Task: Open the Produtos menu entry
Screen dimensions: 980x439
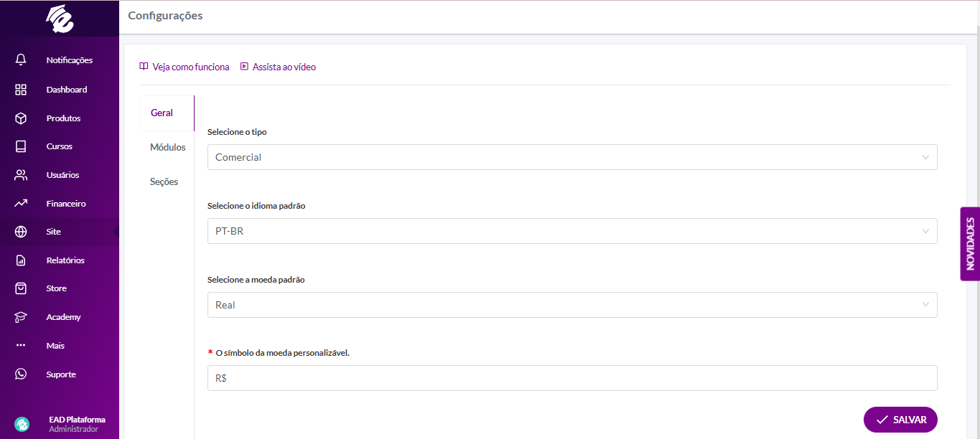Action: tap(63, 118)
